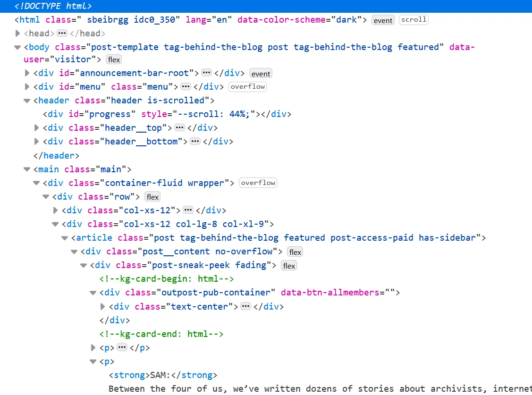Click the overflow badge on container-fluid wrapper div

coord(258,183)
